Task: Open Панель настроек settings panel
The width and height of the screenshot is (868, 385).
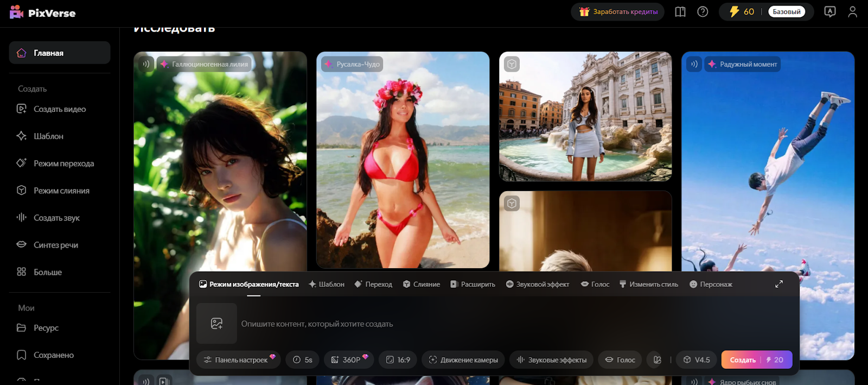Action: click(238, 359)
